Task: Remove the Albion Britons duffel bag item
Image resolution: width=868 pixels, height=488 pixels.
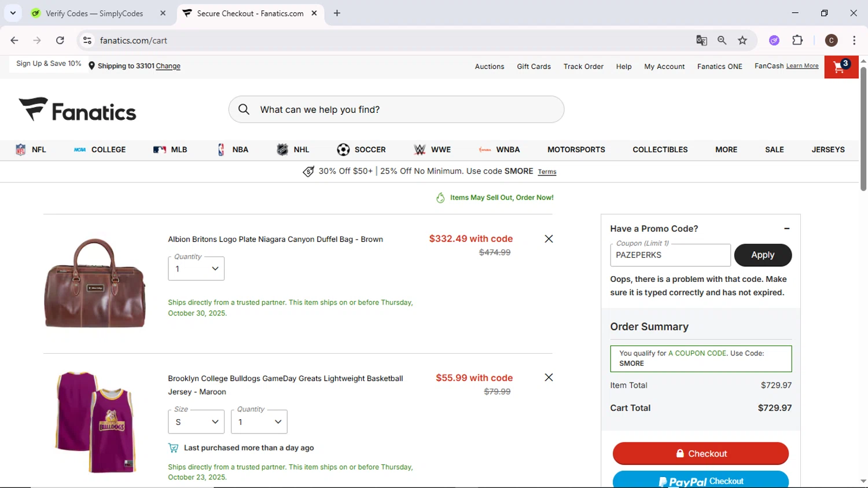Action: (x=549, y=239)
